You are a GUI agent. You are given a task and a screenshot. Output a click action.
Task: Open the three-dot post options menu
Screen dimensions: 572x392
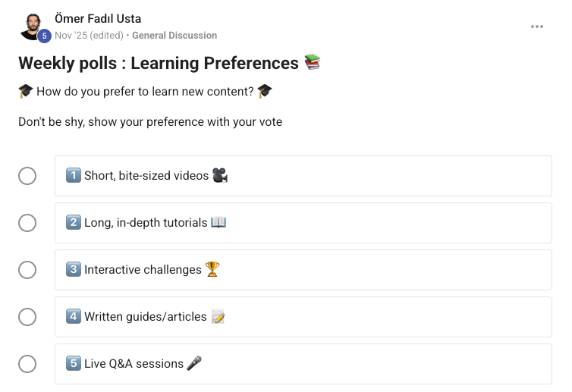(537, 27)
